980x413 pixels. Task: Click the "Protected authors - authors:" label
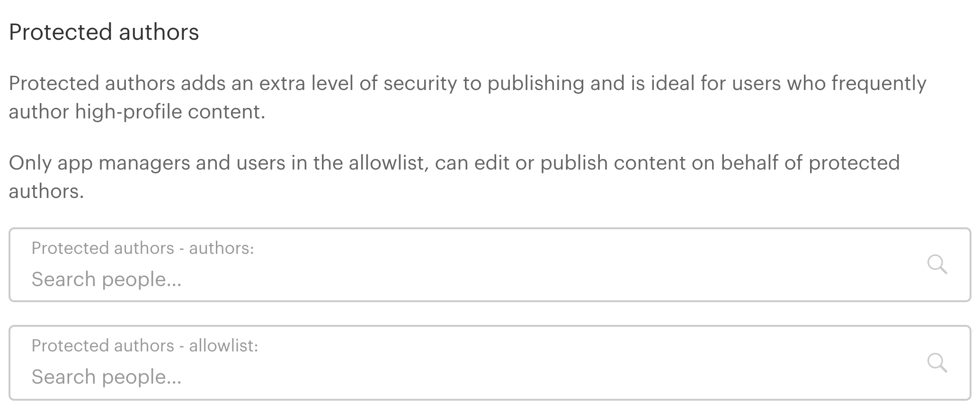coord(143,248)
